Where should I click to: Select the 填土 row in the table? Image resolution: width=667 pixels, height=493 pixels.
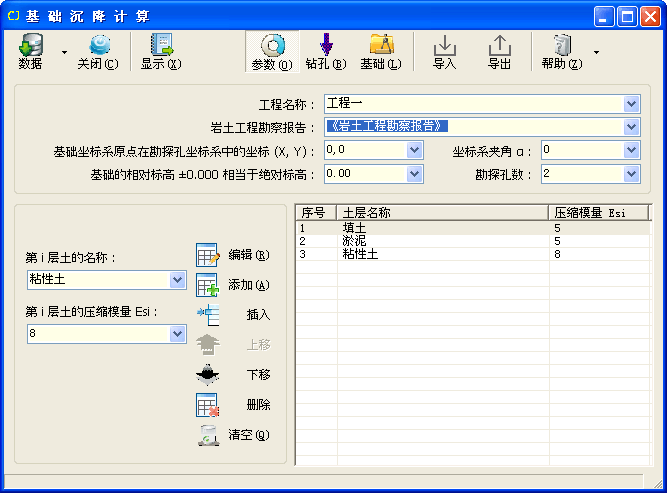click(473, 228)
